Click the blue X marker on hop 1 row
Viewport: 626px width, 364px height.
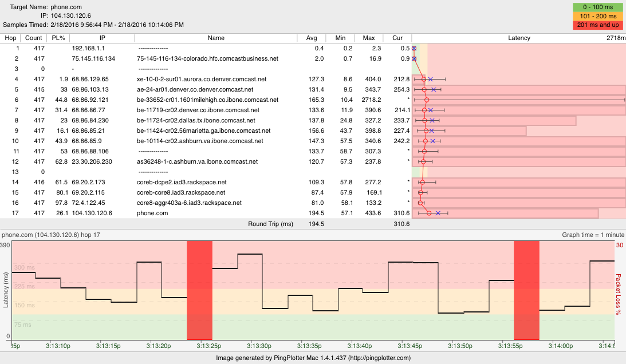click(414, 48)
